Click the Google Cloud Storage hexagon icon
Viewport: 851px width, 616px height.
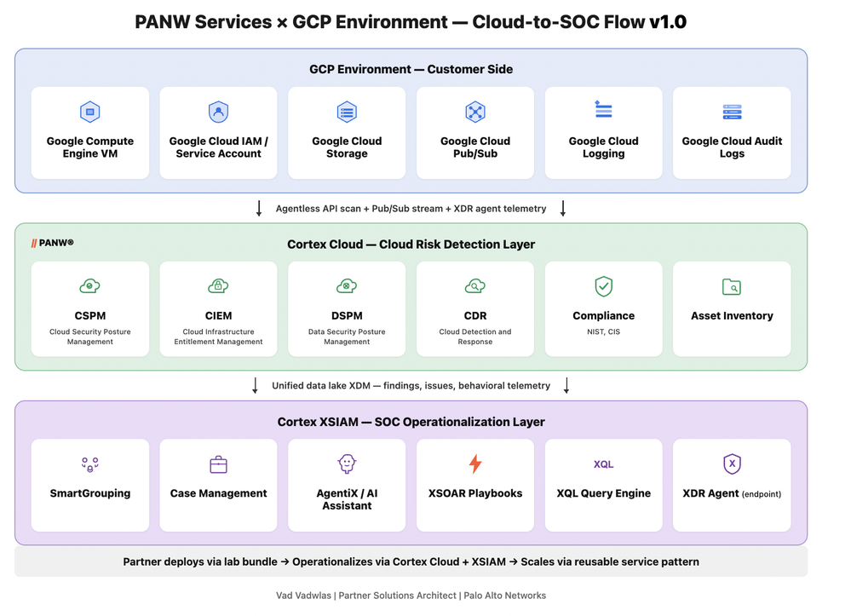click(x=347, y=112)
